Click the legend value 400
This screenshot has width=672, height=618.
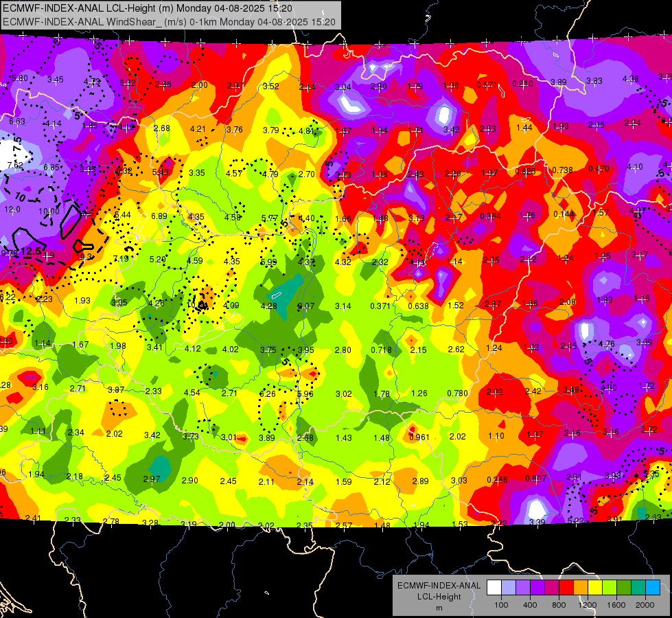point(530,605)
